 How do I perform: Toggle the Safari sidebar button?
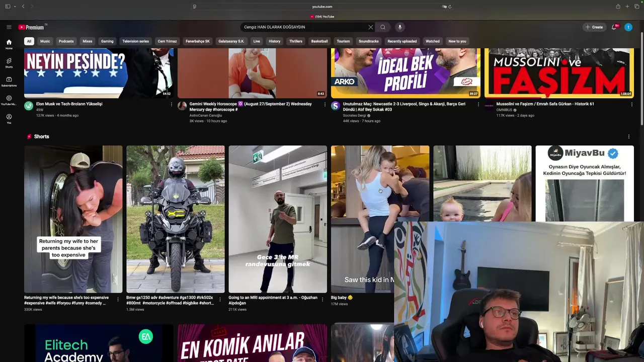point(8,7)
